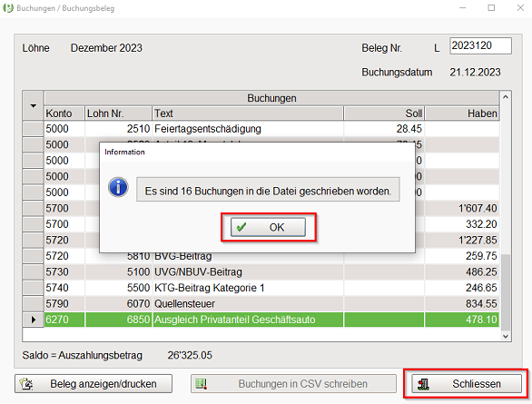Click the Haben value 332.20
The image size is (532, 404).
point(481,224)
